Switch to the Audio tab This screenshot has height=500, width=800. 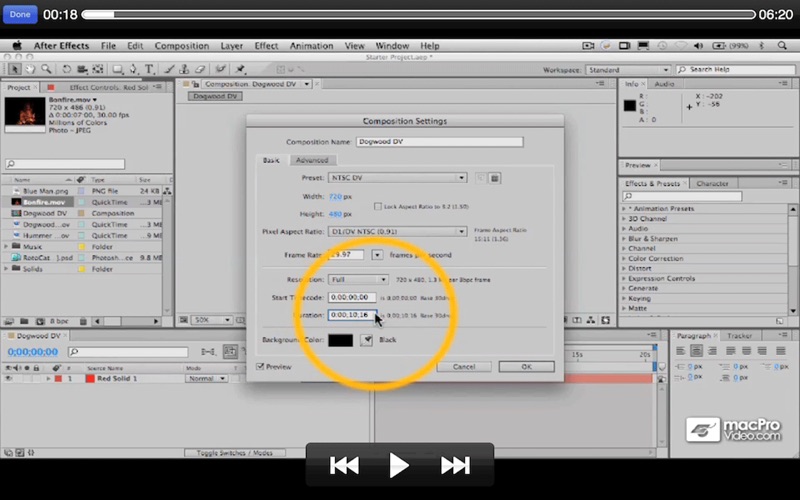pyautogui.click(x=664, y=84)
